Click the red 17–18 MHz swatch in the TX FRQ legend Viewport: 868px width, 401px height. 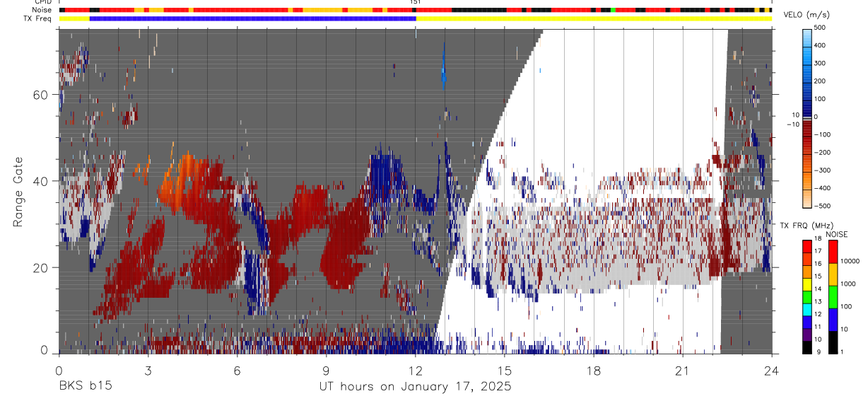[807, 246]
